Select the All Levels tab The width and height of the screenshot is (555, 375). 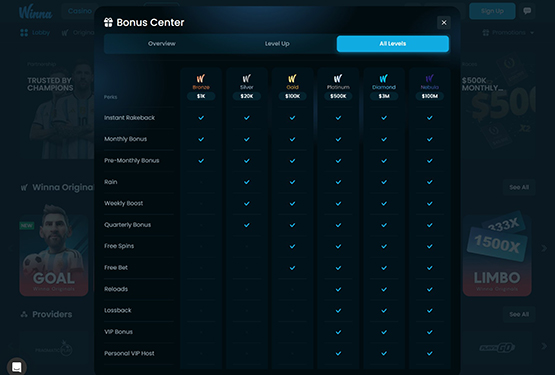pos(393,44)
